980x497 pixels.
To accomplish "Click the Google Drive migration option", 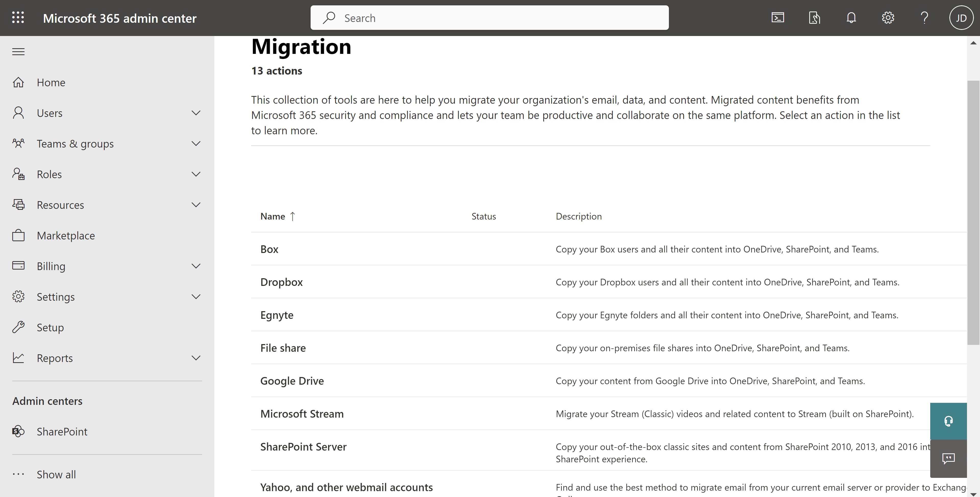I will click(291, 380).
